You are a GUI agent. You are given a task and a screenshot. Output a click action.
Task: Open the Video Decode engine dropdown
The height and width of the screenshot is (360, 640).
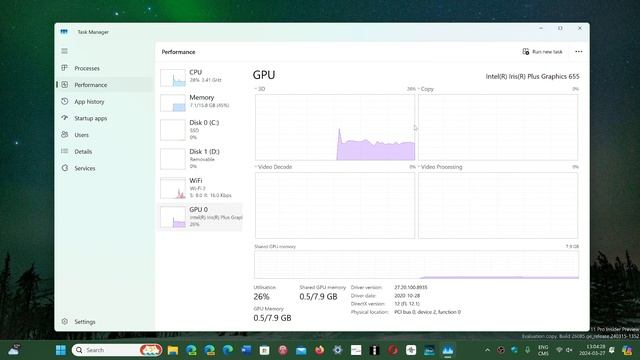273,167
